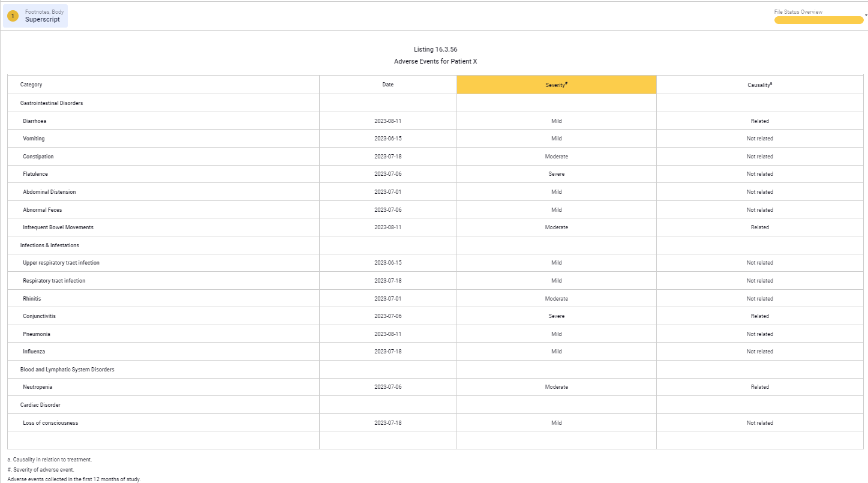Select the Cardiac Disorder group row
Viewport: 868px width, 483px height.
click(40, 405)
